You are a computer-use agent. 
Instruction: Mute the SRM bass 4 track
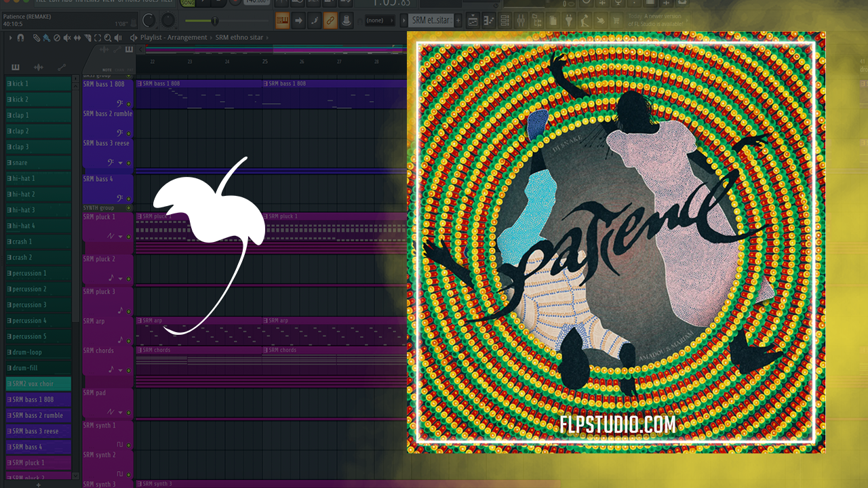point(129,199)
